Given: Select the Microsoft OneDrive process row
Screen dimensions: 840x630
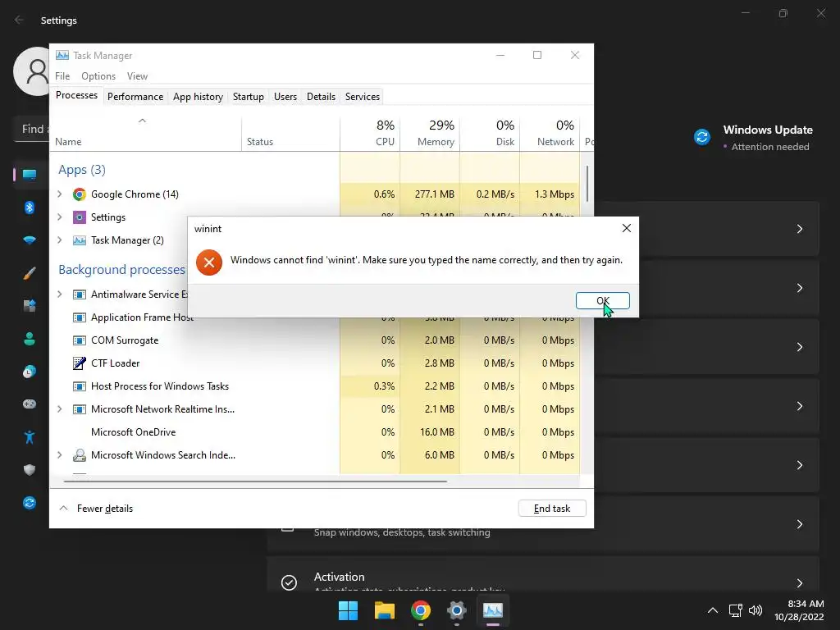Looking at the screenshot, I should 314,431.
